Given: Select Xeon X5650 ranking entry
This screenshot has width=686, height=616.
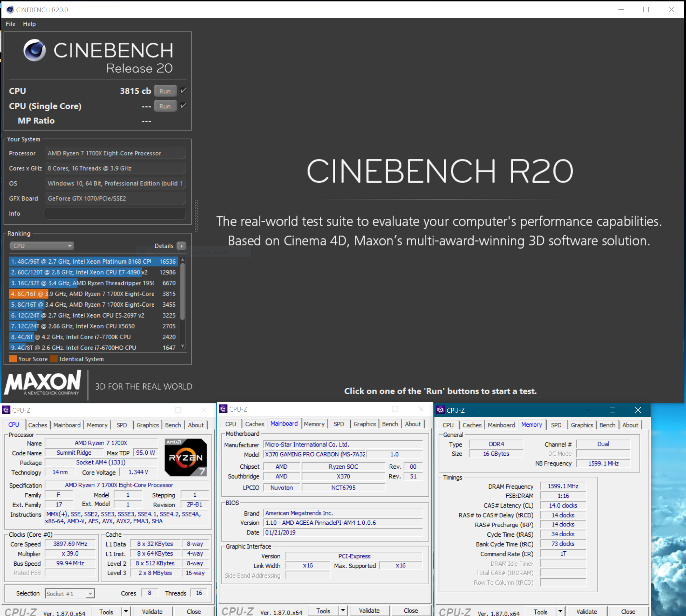Looking at the screenshot, I should (93, 326).
